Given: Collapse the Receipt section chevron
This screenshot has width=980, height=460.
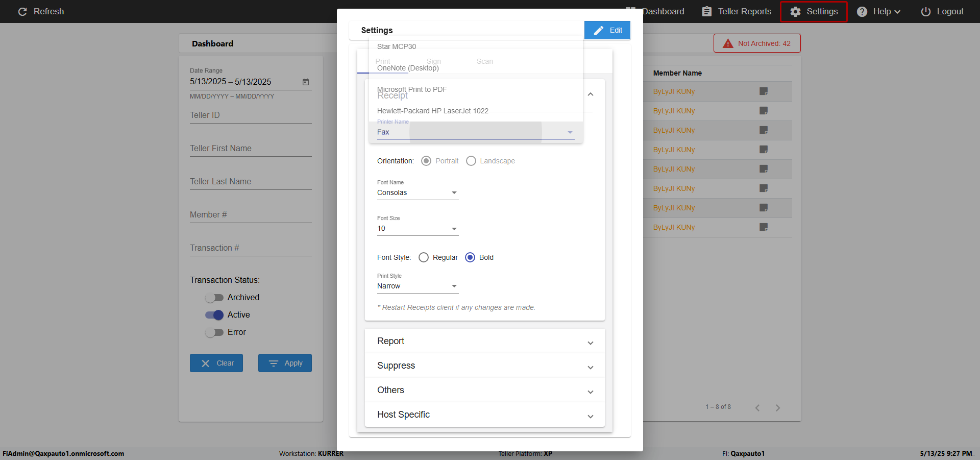Looking at the screenshot, I should (591, 94).
